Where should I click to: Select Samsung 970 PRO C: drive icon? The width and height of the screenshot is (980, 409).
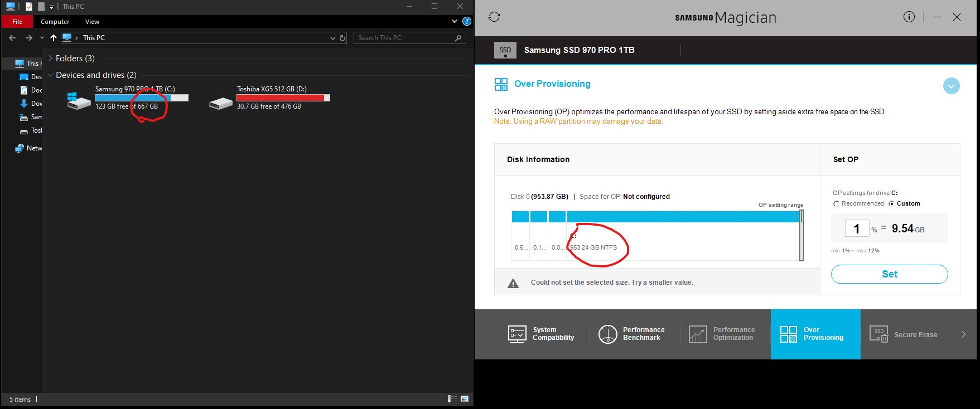point(79,101)
